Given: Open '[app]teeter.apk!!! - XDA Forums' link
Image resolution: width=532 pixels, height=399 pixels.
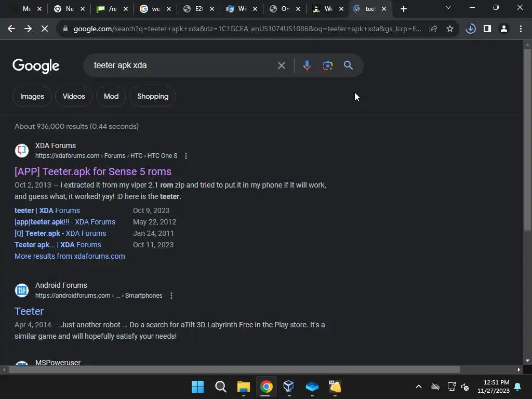Looking at the screenshot, I should pyautogui.click(x=65, y=222).
